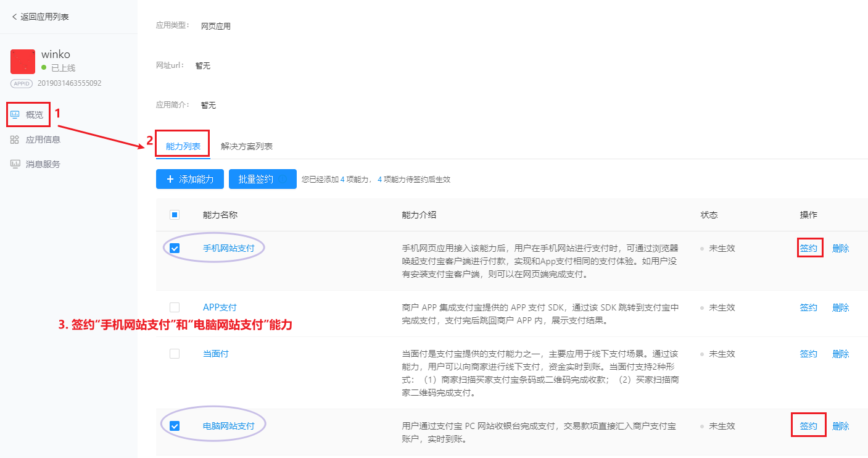Open the 手机网站支付 capability link
868x458 pixels.
pyautogui.click(x=229, y=248)
